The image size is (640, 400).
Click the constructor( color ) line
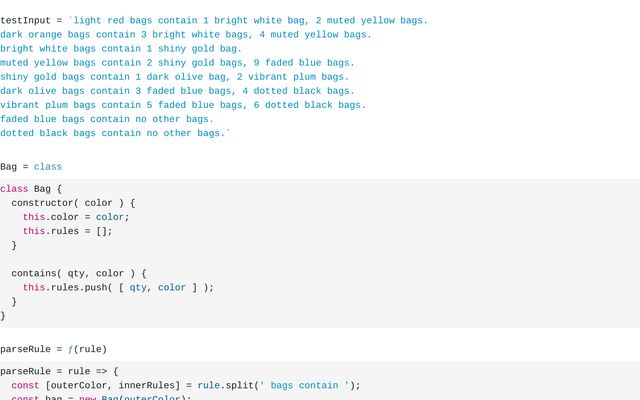click(x=73, y=203)
